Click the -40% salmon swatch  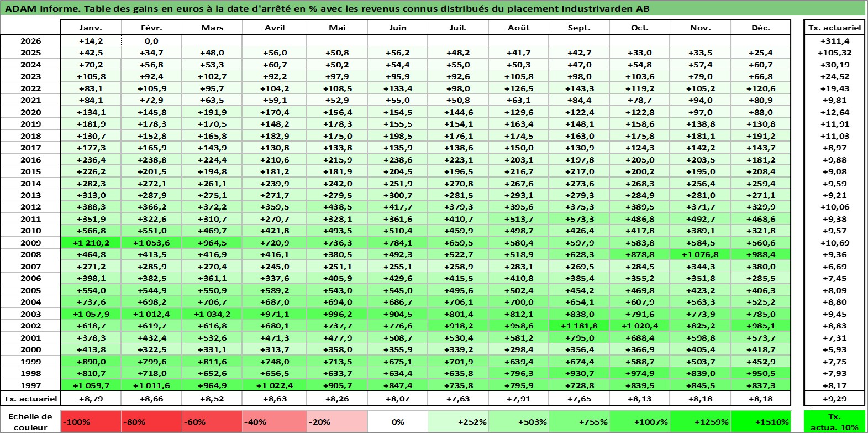tap(275, 421)
